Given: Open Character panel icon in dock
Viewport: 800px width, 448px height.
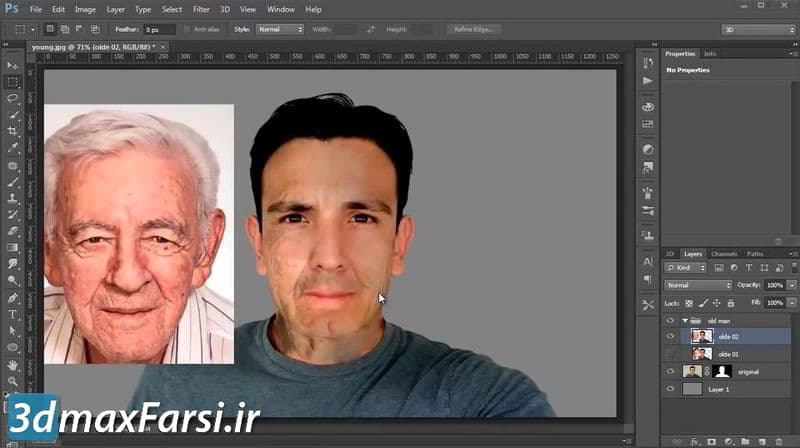Looking at the screenshot, I should click(648, 262).
